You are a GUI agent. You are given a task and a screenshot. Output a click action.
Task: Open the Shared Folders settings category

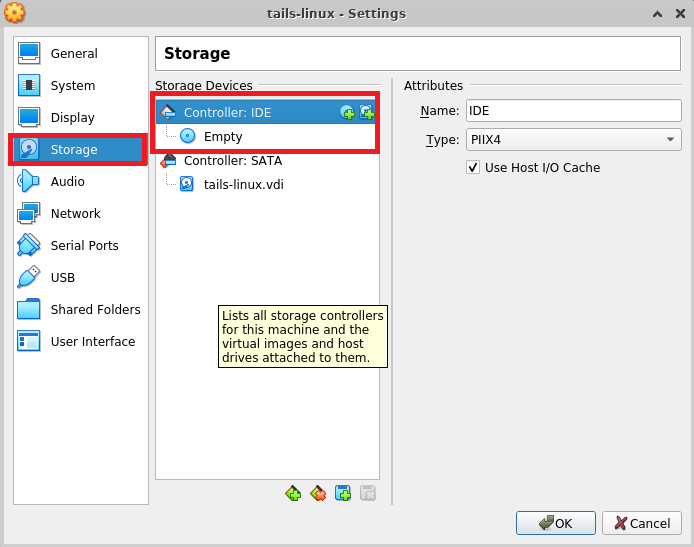tap(81, 309)
